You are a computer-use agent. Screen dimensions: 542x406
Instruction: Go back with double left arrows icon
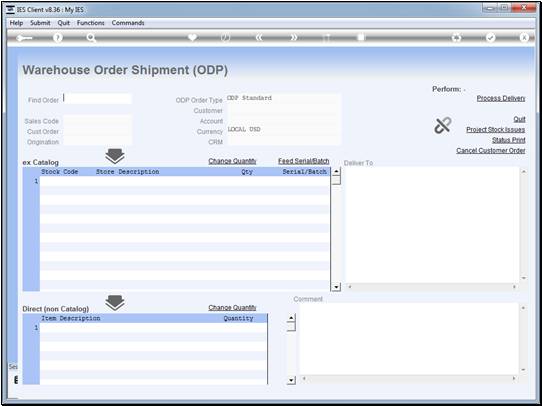click(259, 38)
